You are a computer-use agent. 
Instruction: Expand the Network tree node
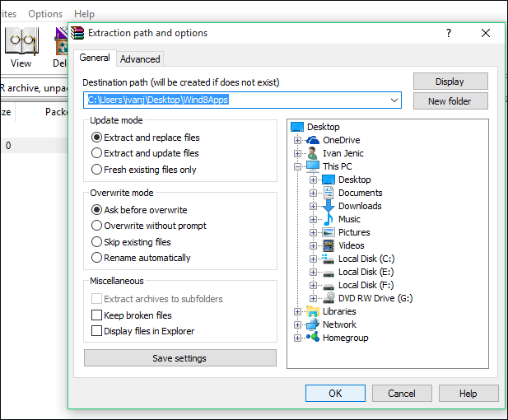click(297, 324)
